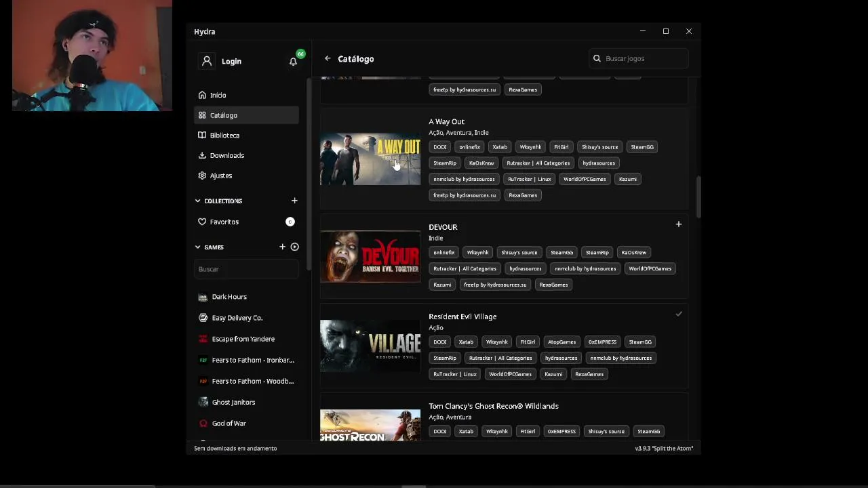Collapse the COLLECTIONS section
This screenshot has width=868, height=488.
pyautogui.click(x=198, y=201)
